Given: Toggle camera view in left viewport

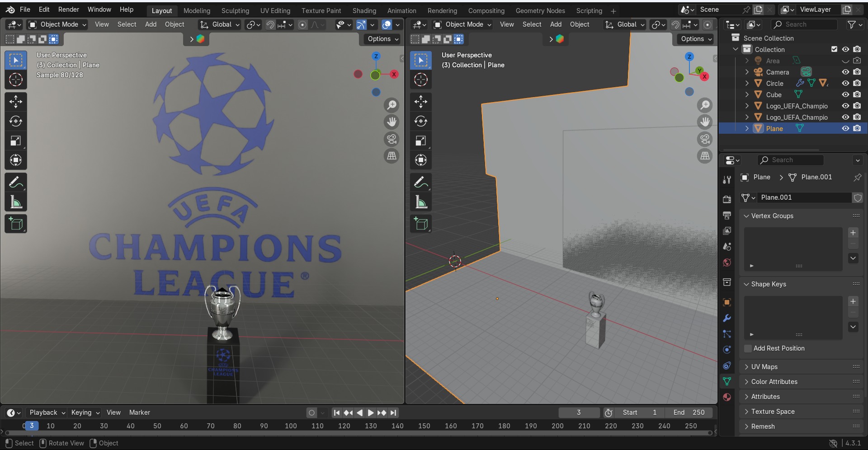Looking at the screenshot, I should [x=392, y=139].
